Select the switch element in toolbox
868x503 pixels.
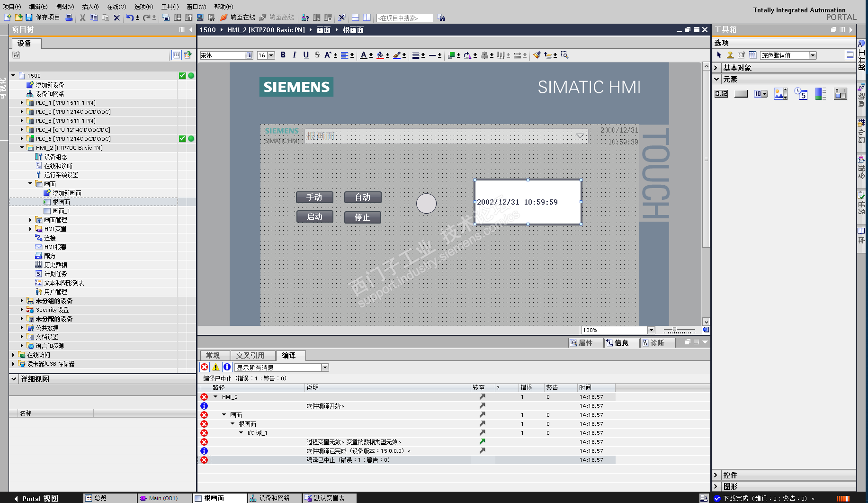[841, 94]
